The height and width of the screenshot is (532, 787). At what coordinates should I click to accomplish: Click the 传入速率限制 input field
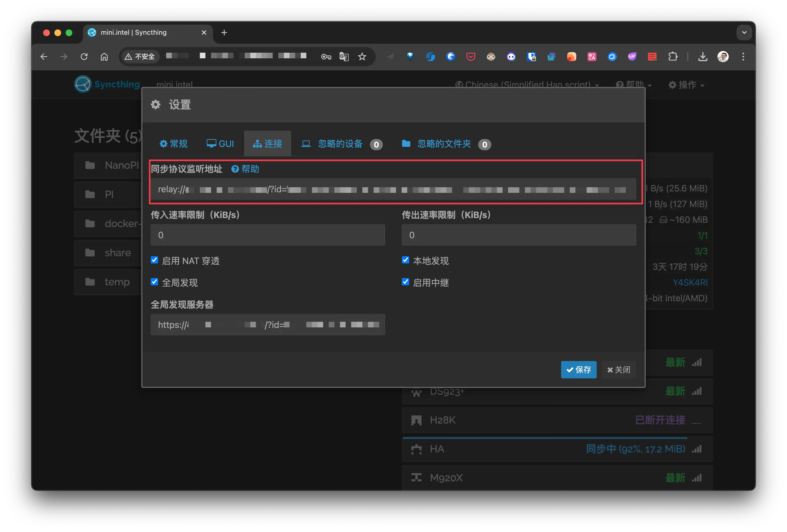[x=268, y=235]
